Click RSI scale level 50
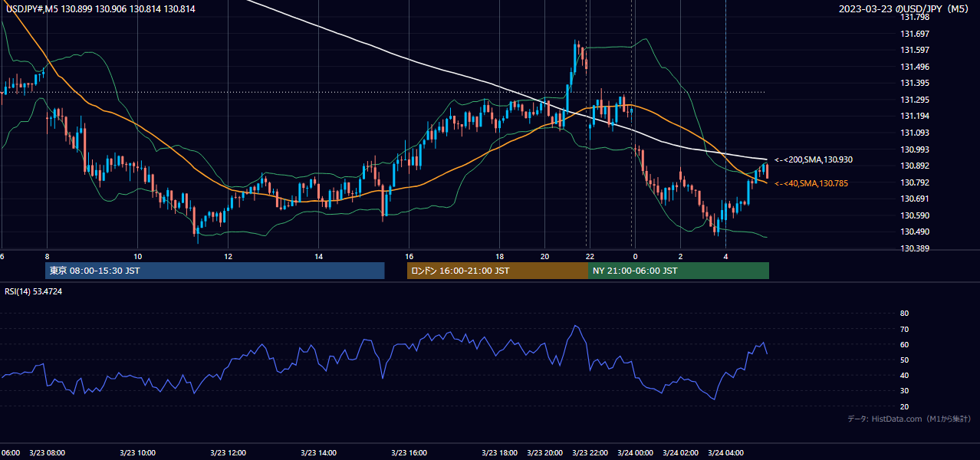 (x=904, y=360)
